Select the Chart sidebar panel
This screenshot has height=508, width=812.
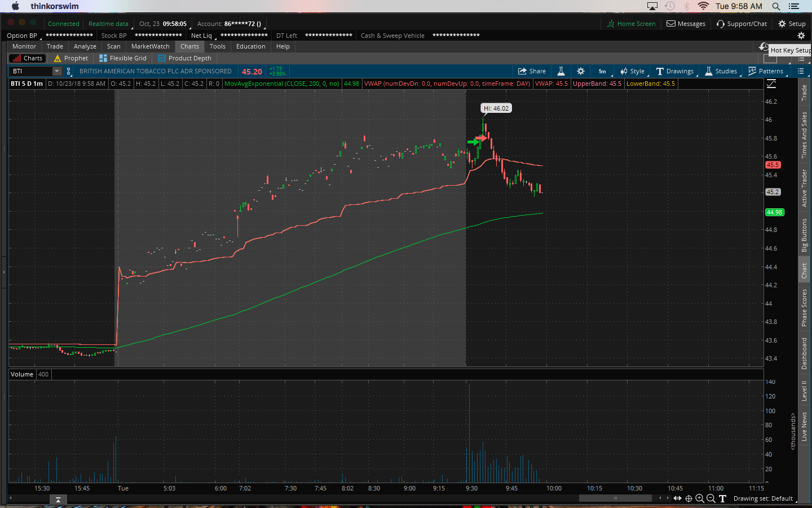coord(805,270)
